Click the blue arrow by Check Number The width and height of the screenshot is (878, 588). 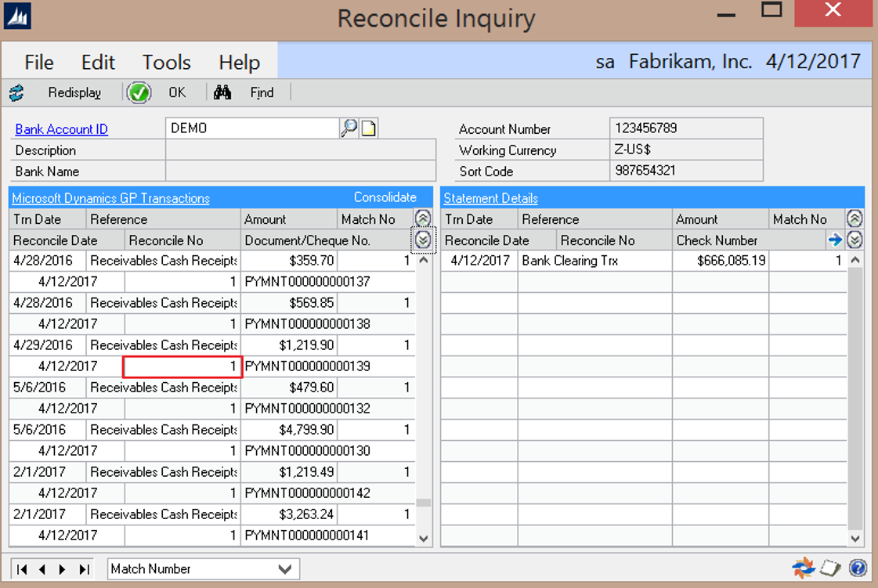835,240
